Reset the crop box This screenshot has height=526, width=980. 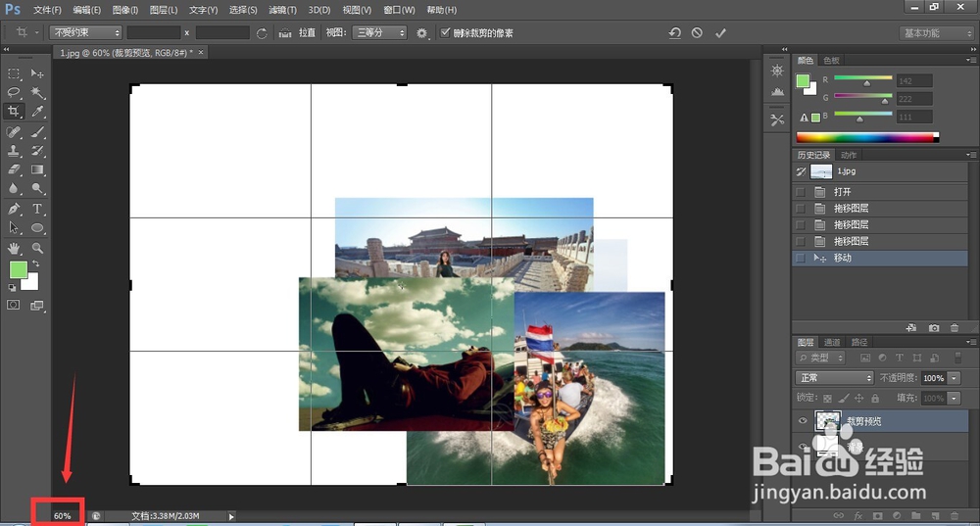[x=674, y=33]
